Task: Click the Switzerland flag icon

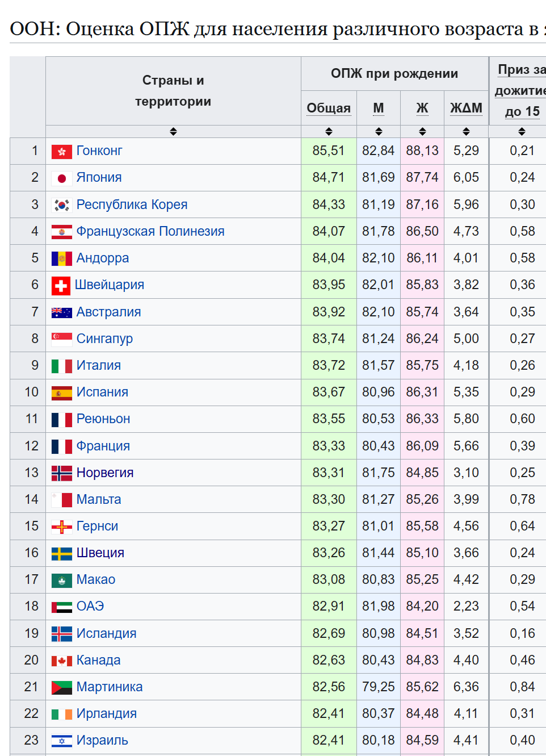Action: 61,286
